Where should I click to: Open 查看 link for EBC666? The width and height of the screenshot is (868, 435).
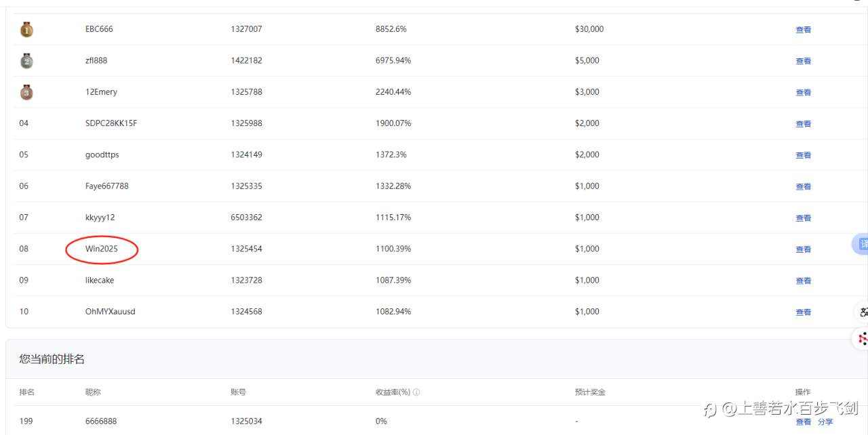coord(804,30)
